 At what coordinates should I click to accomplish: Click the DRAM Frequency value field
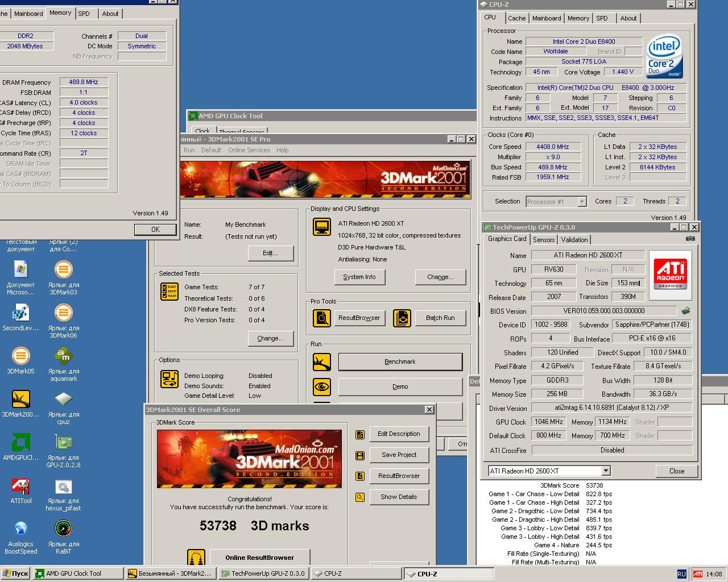point(84,82)
